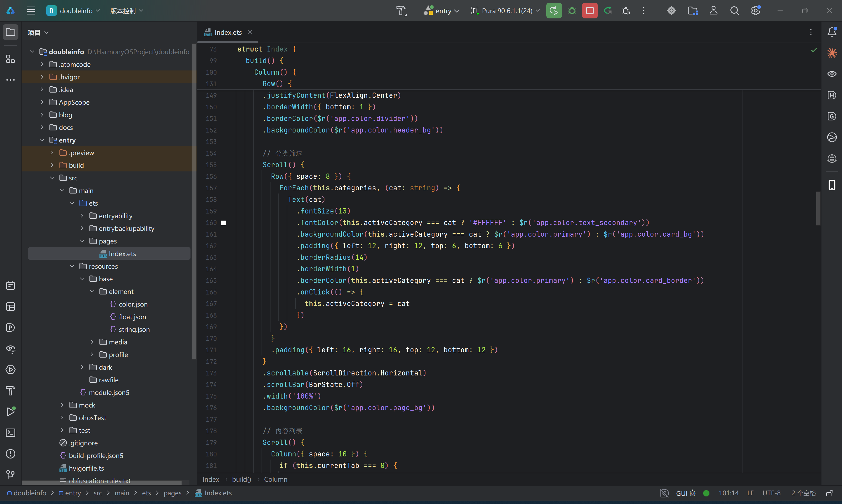This screenshot has width=842, height=504.
Task: Toggle the Project tool window folder icon
Action: tap(11, 32)
